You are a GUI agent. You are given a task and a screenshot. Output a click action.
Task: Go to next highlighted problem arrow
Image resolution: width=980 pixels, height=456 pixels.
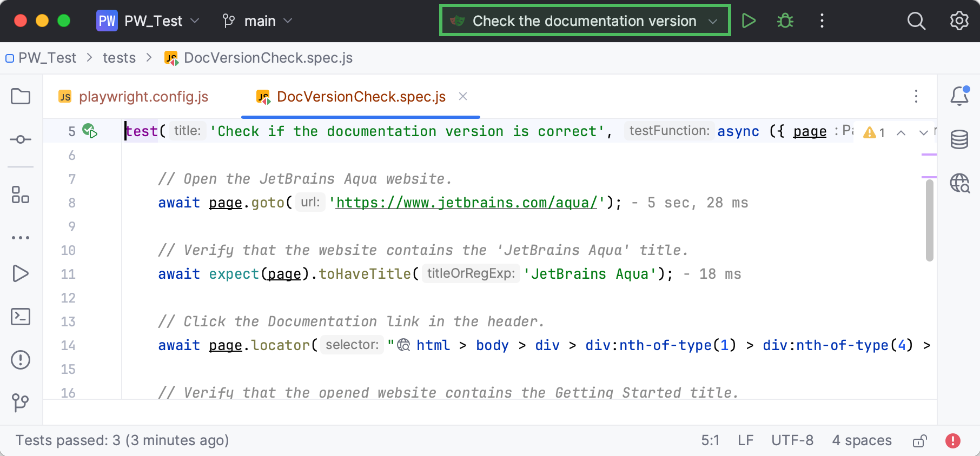tap(924, 133)
